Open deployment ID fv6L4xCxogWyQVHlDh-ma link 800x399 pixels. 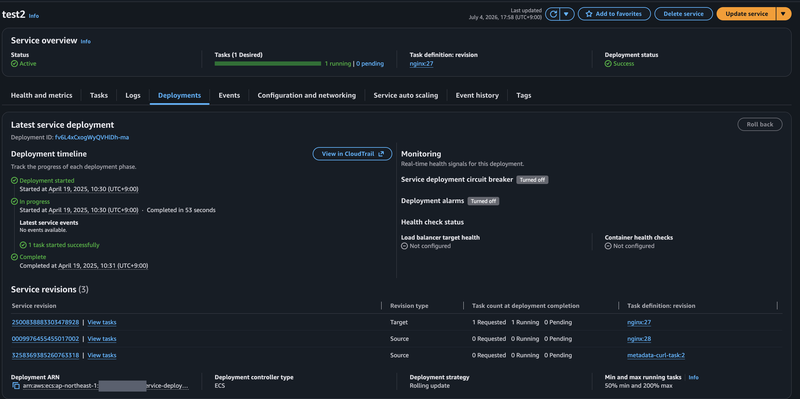click(x=92, y=137)
